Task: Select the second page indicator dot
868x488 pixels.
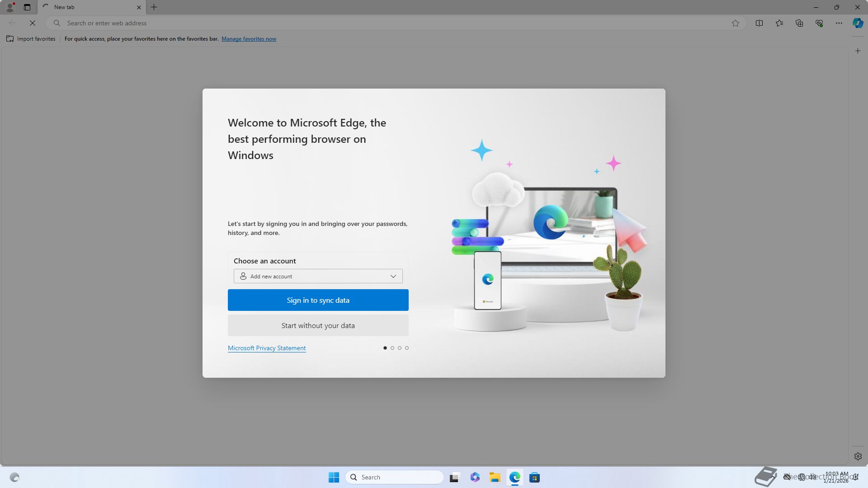Action: (392, 348)
